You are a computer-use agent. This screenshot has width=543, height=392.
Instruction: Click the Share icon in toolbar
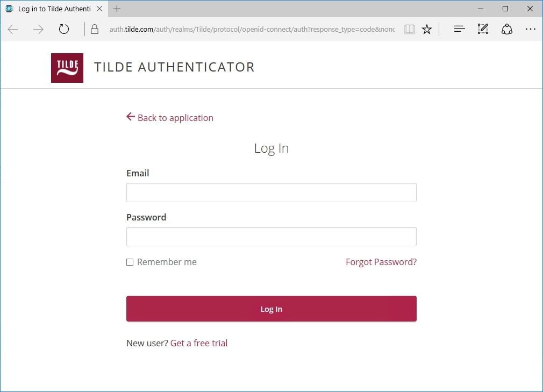pos(506,30)
